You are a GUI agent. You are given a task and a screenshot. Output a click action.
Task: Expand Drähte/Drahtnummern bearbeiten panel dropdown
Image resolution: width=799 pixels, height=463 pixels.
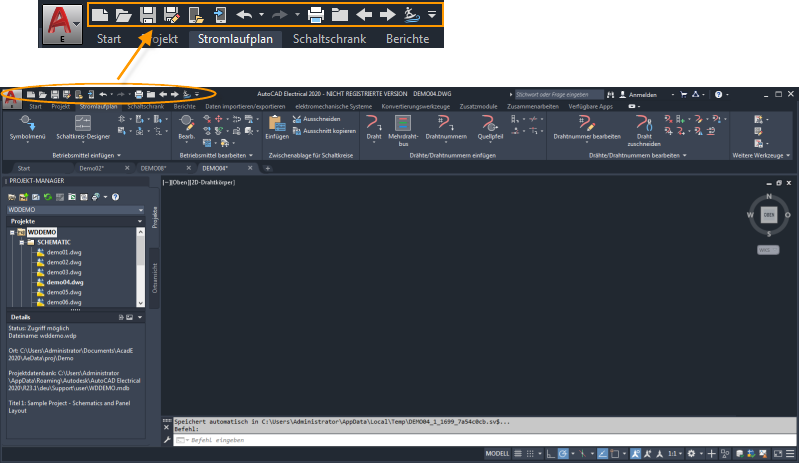point(684,155)
